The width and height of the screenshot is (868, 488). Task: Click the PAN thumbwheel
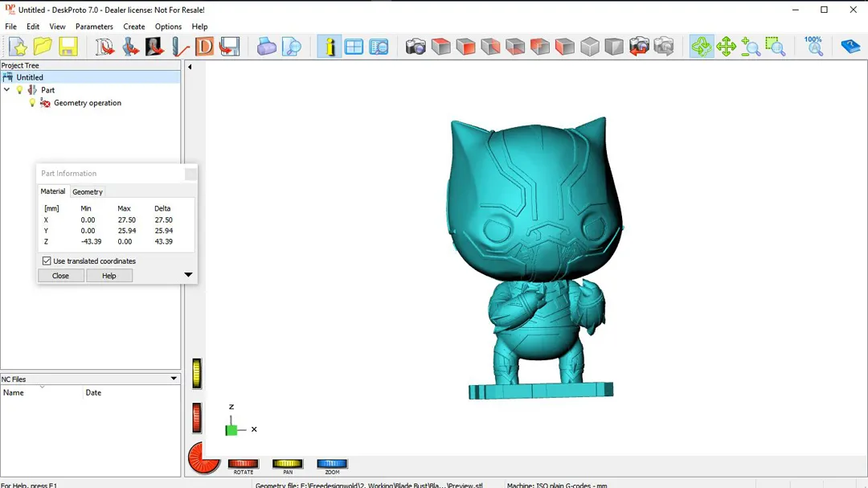click(x=287, y=464)
